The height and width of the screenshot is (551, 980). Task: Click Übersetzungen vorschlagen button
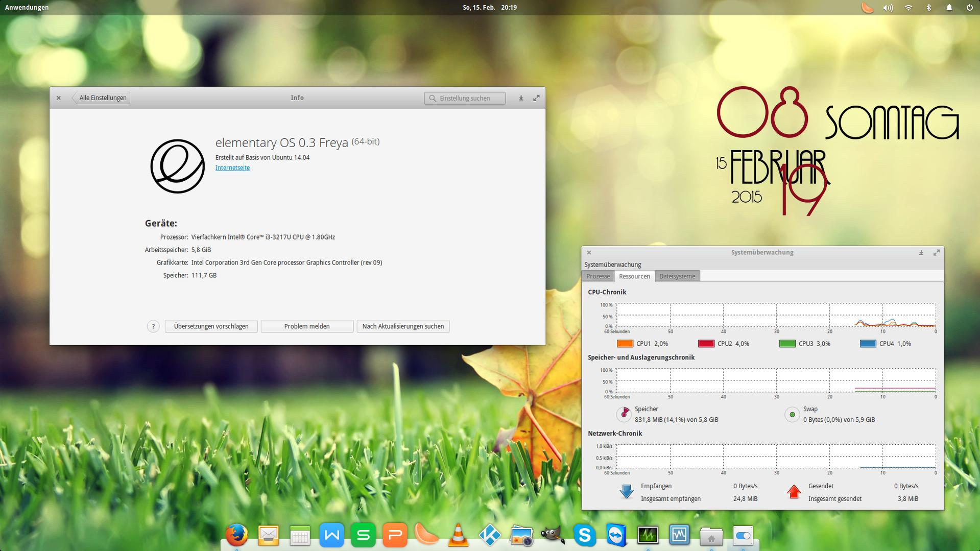pyautogui.click(x=211, y=326)
